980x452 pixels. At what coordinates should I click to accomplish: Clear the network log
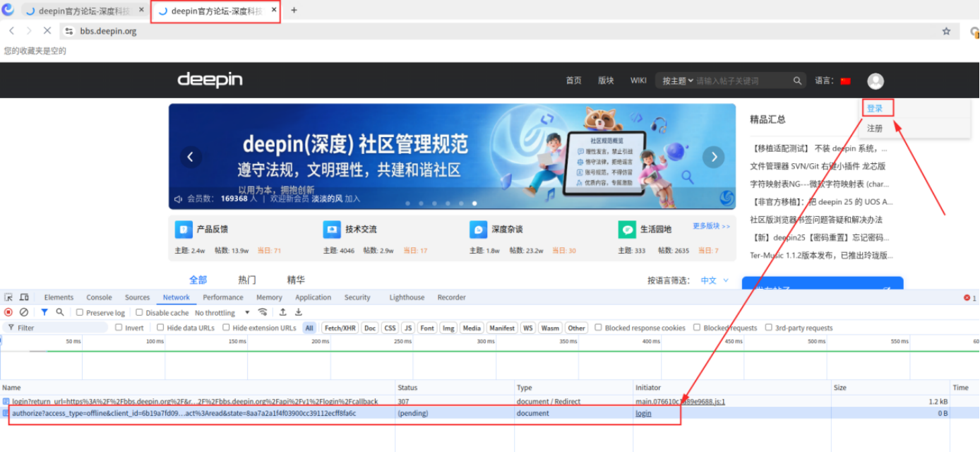click(24, 312)
